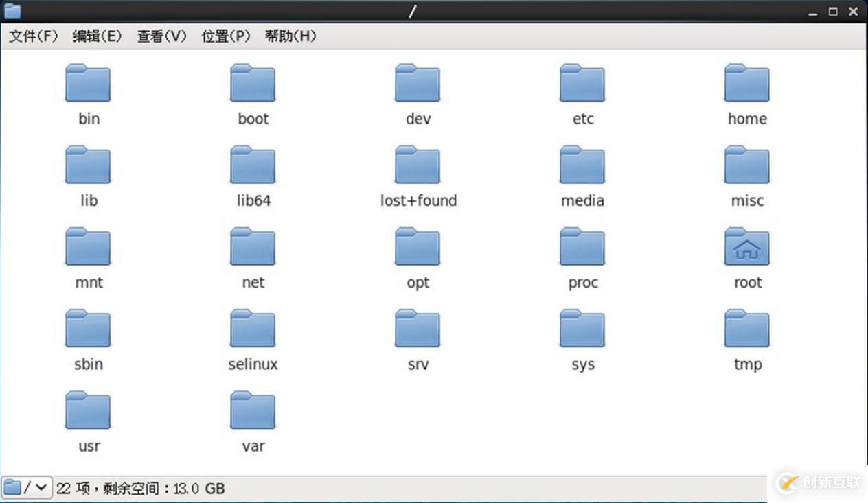
Task: Open the lost+found folder
Action: coord(417,164)
